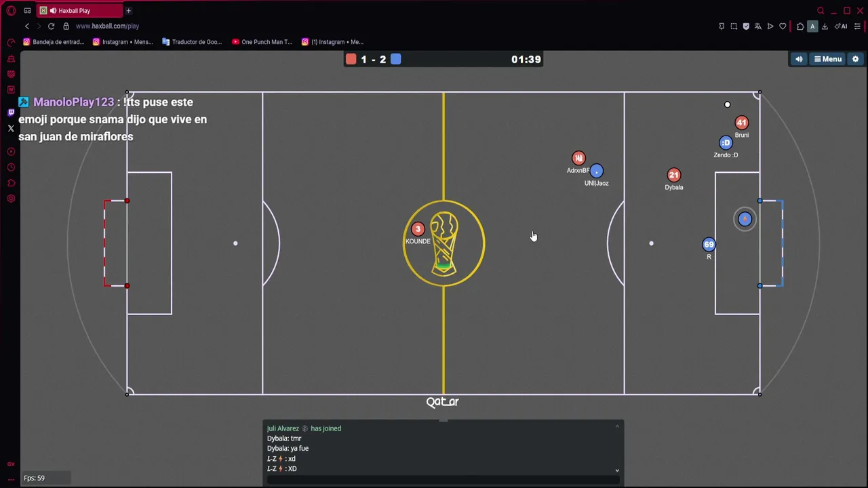868x488 pixels.
Task: Click blue team color square in scoreboard
Action: click(396, 59)
